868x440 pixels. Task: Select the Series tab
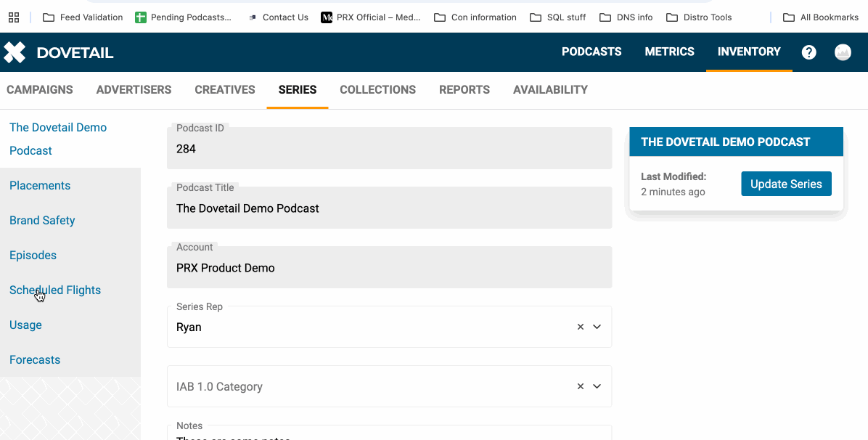(298, 90)
